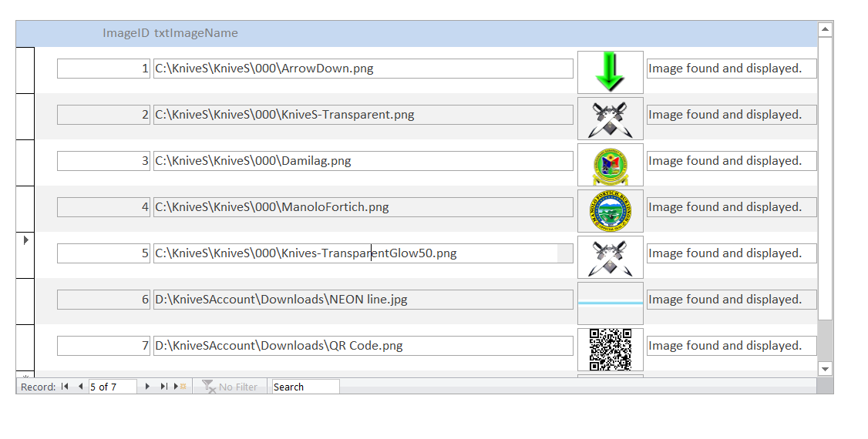Viewport: 868px width, 439px height.
Task: Jump to last record button
Action: click(x=164, y=387)
